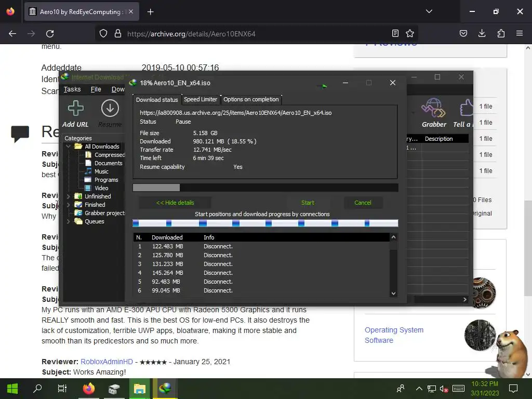The width and height of the screenshot is (532, 399).
Task: Toggle Firefox reader view icon
Action: tap(395, 33)
